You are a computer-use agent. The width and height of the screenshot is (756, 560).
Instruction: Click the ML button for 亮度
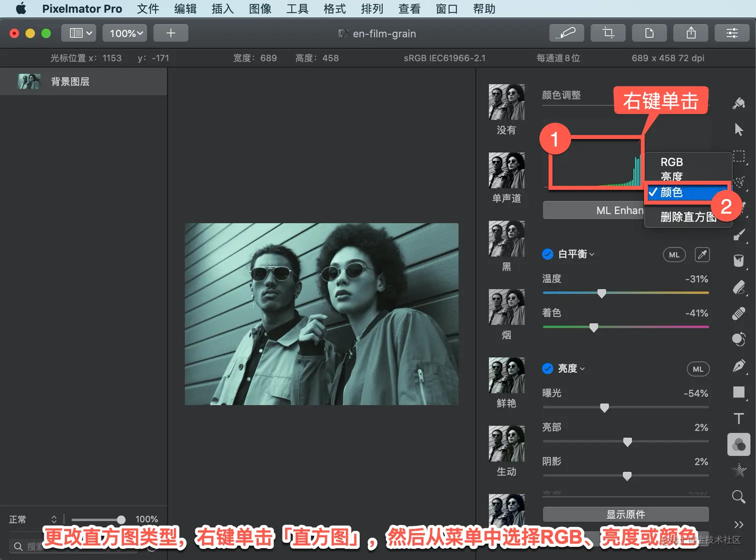(698, 369)
